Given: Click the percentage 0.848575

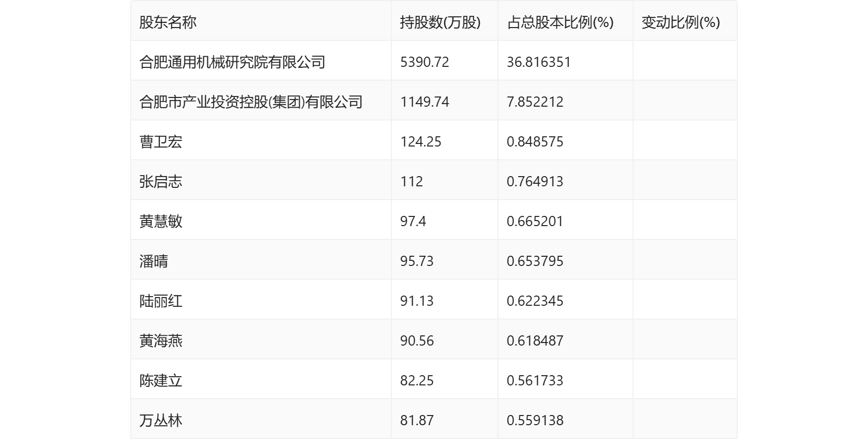Looking at the screenshot, I should click(x=535, y=142).
